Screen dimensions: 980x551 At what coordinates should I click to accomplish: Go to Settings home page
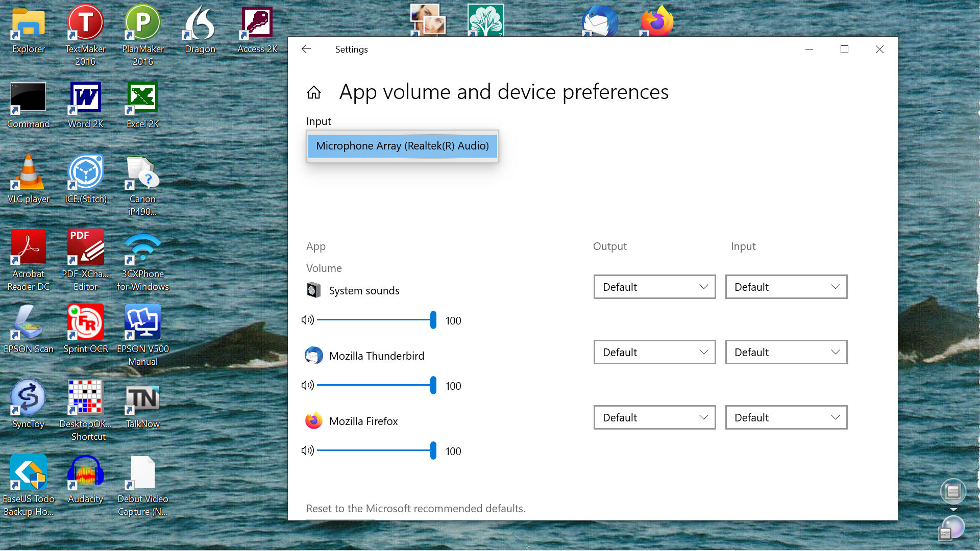point(314,92)
